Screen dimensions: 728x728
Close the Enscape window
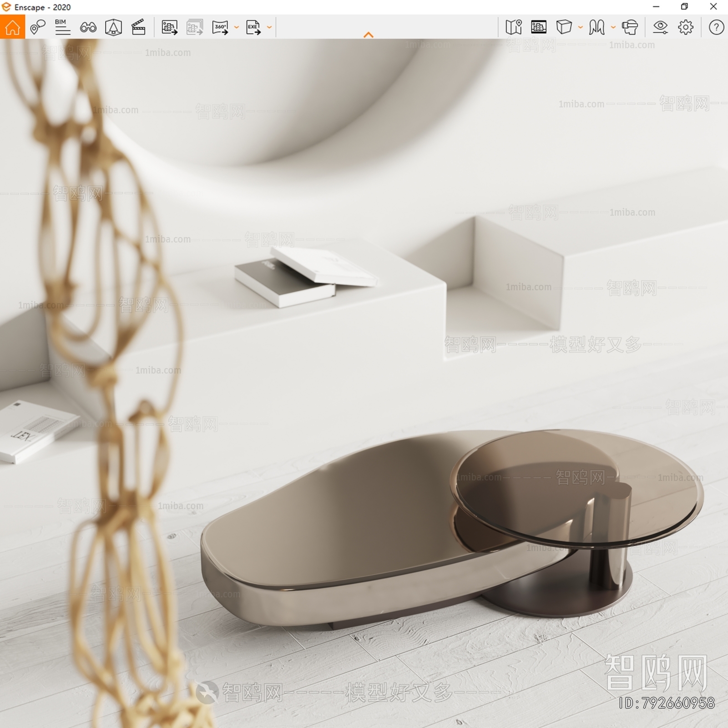(713, 7)
